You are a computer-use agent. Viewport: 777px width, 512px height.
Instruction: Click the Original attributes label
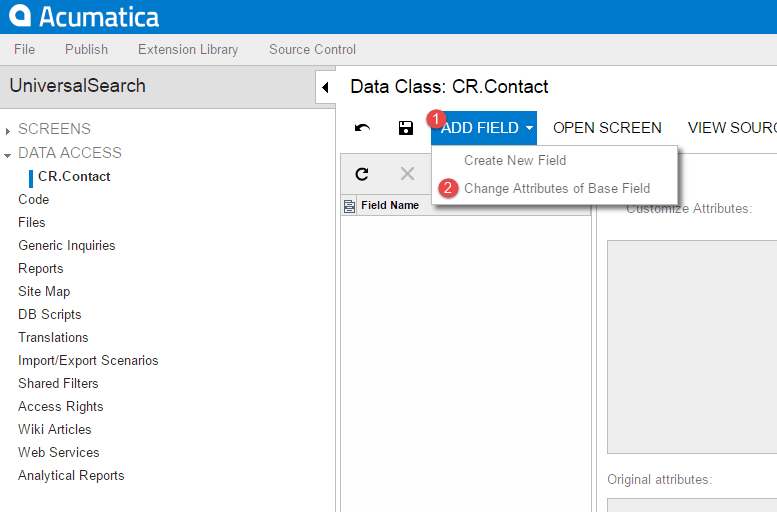click(660, 480)
